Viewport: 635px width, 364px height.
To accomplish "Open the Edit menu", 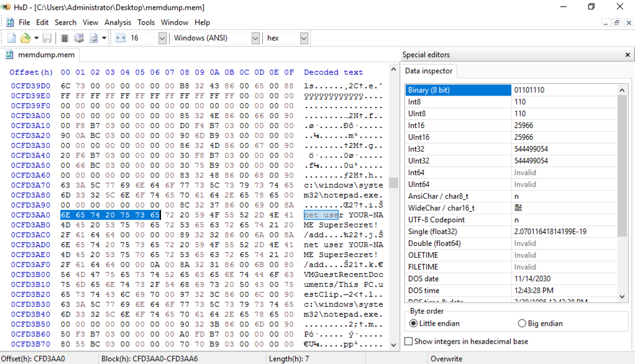I will (42, 22).
